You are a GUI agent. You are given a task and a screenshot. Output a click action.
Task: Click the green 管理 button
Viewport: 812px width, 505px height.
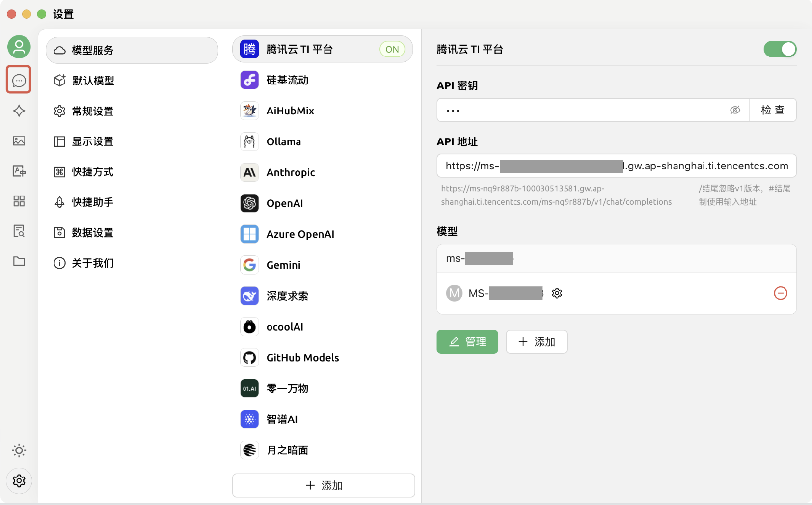[x=467, y=341]
